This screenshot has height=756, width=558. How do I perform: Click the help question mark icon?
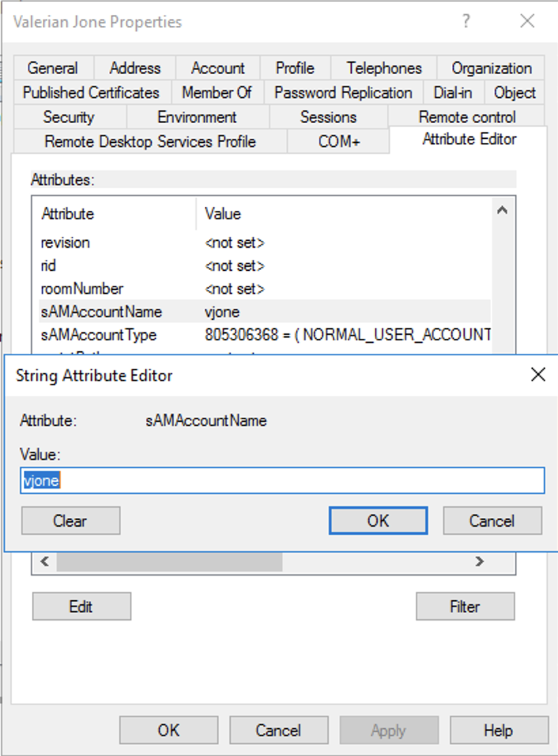point(465,21)
